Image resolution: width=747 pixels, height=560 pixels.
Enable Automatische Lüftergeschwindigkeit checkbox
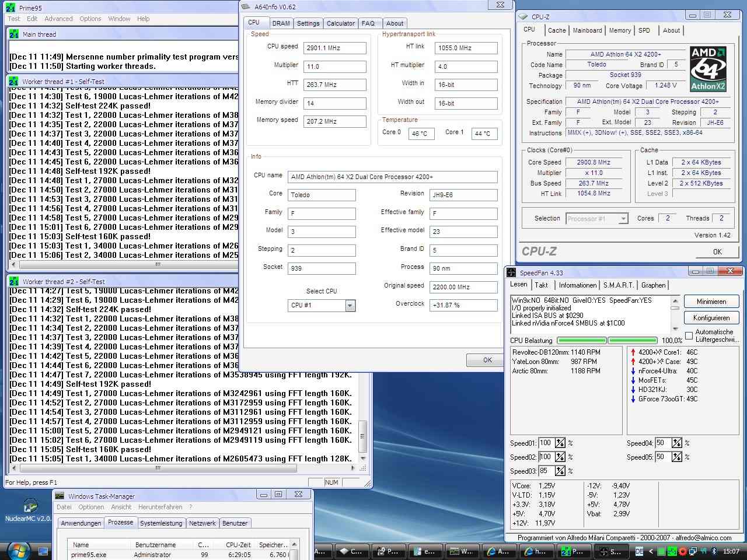point(689,335)
